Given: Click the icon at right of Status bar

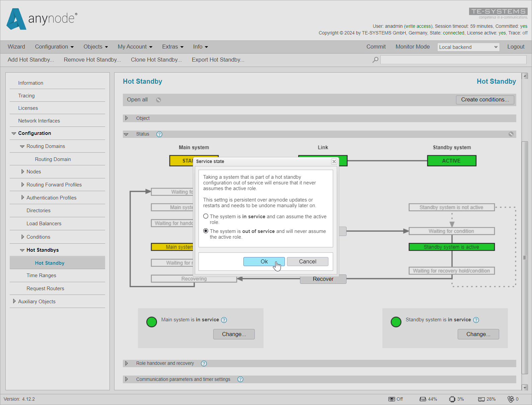Looking at the screenshot, I should [511, 134].
